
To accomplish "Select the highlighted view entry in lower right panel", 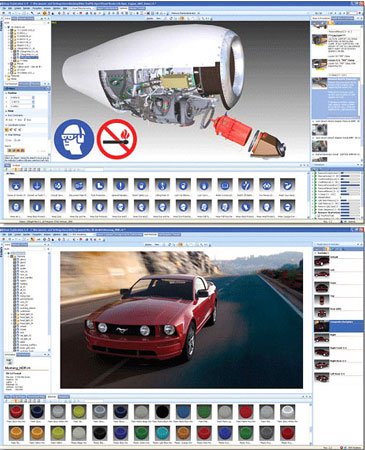I will [x=338, y=326].
